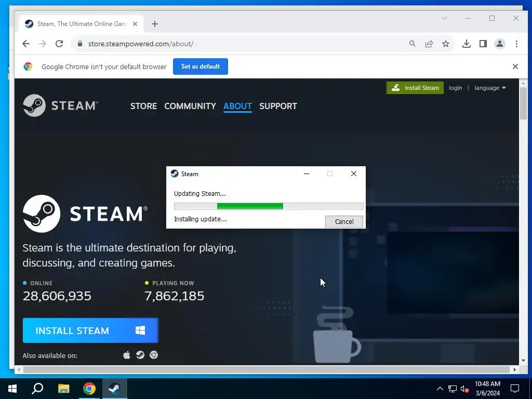Click the Chrome OS availability icon
Image resolution: width=532 pixels, height=399 pixels.
154,355
